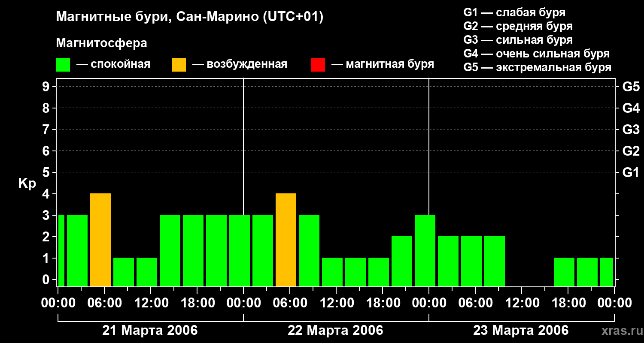Click the "— магнитная буря" legend label
This screenshot has width=644, height=343.
coord(383,64)
